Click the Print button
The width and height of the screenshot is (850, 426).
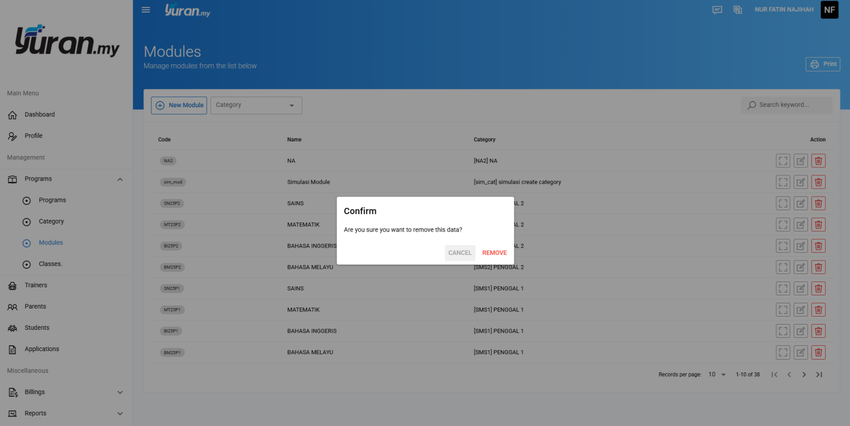[x=823, y=64]
